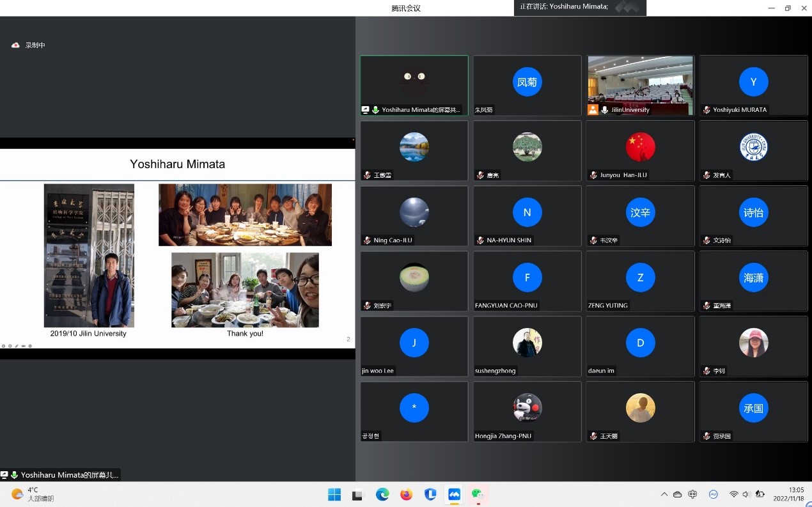
Task: Click the host badge icon on JilinUniversity tile
Action: [x=593, y=110]
